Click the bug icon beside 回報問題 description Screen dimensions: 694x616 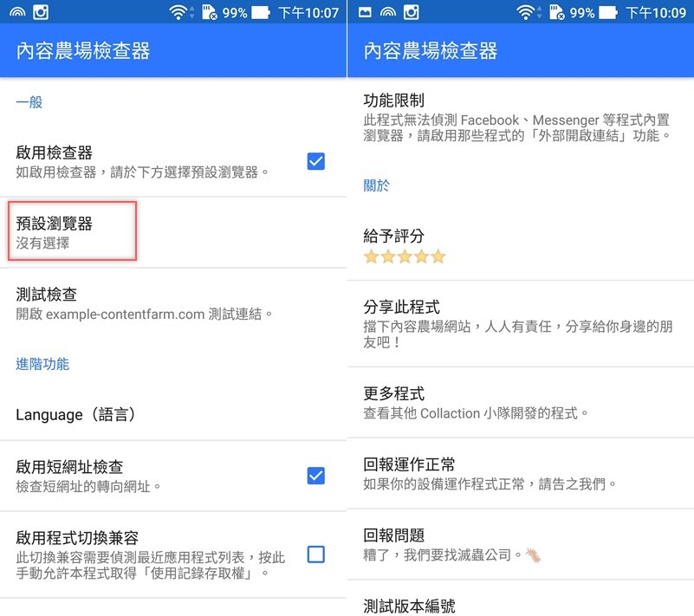tap(534, 555)
